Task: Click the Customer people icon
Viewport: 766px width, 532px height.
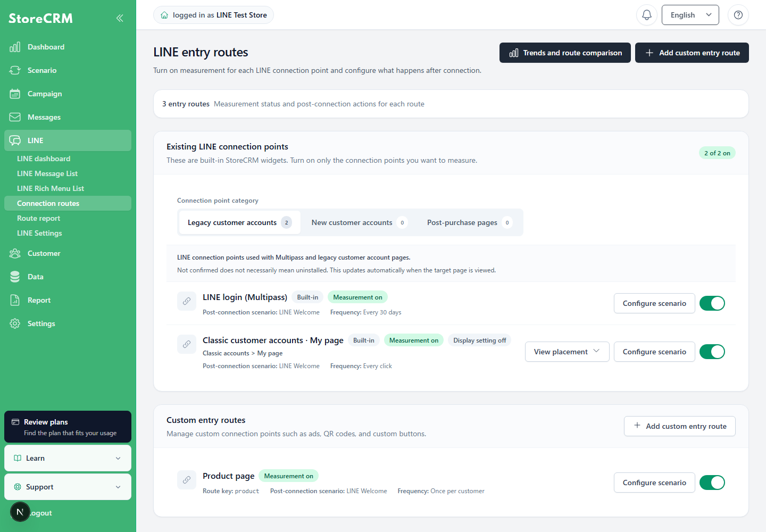Action: 15,253
